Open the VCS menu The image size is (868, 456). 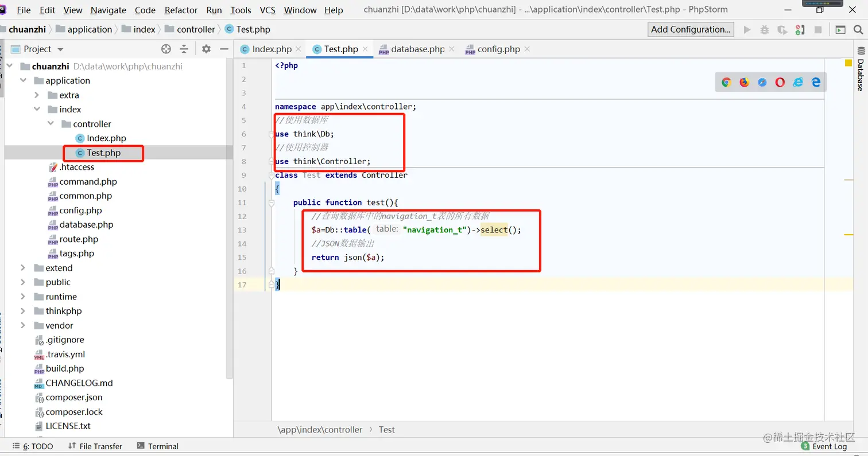tap(268, 10)
